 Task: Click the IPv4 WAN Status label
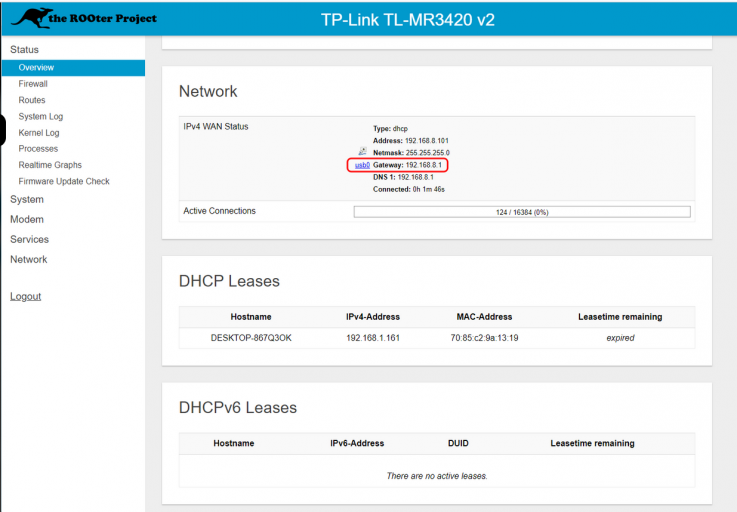216,126
